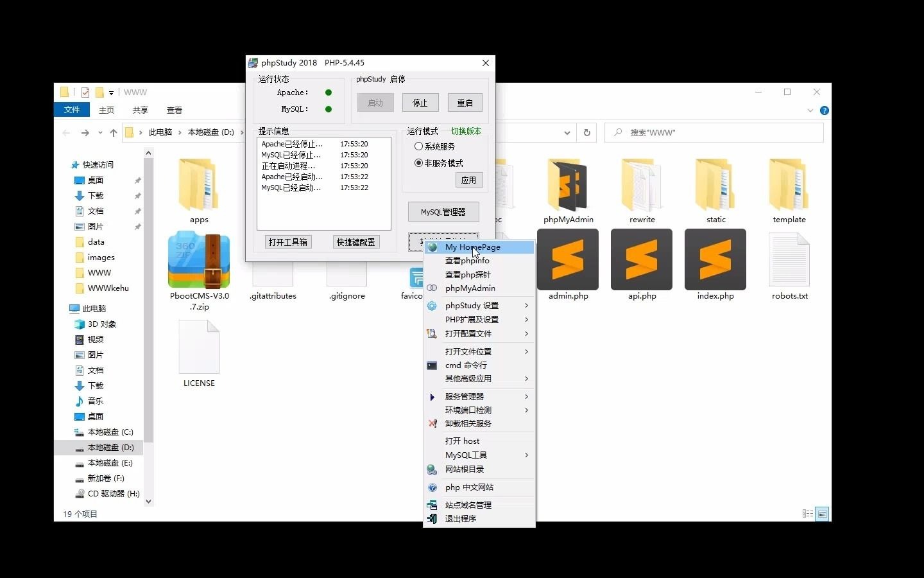Click the up-directory arrow in Explorer

[x=114, y=132]
